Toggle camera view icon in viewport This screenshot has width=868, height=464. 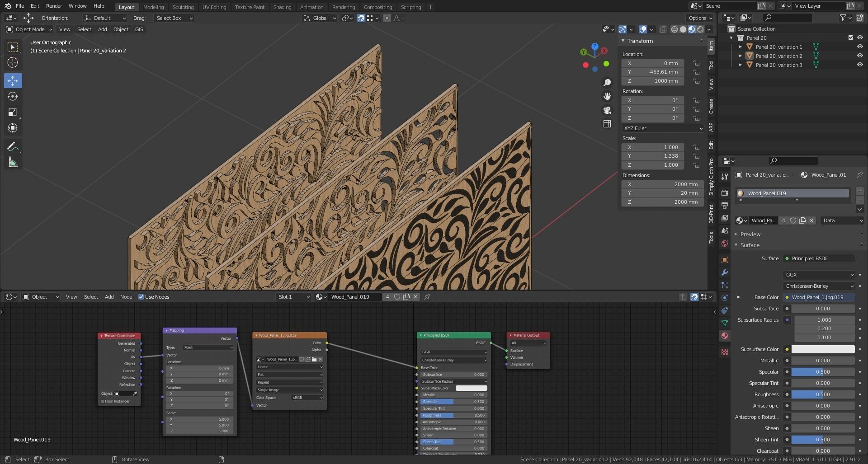pyautogui.click(x=607, y=110)
